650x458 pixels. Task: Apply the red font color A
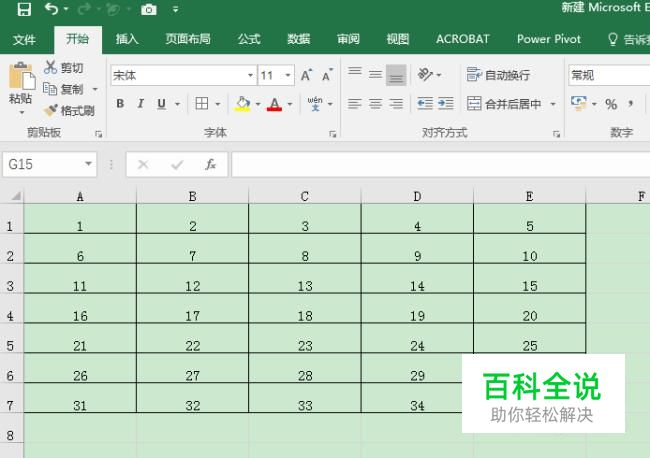point(274,104)
